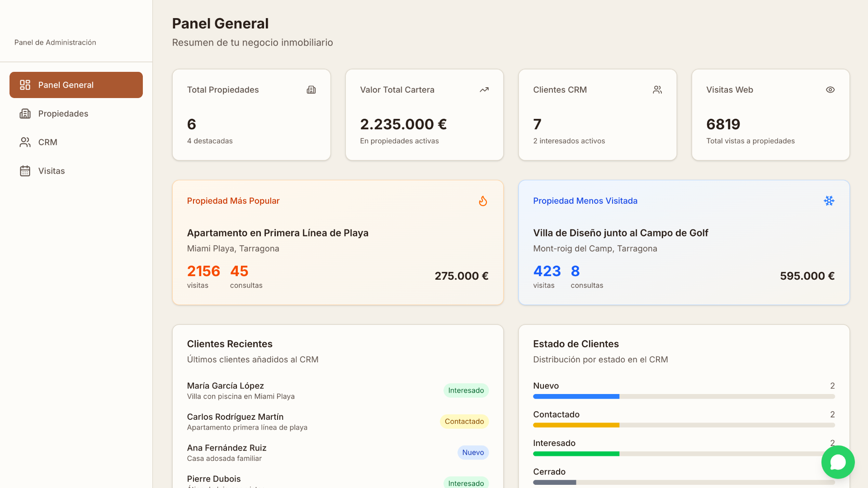
Task: Click the Estado de Clientes heading
Action: coord(576,344)
